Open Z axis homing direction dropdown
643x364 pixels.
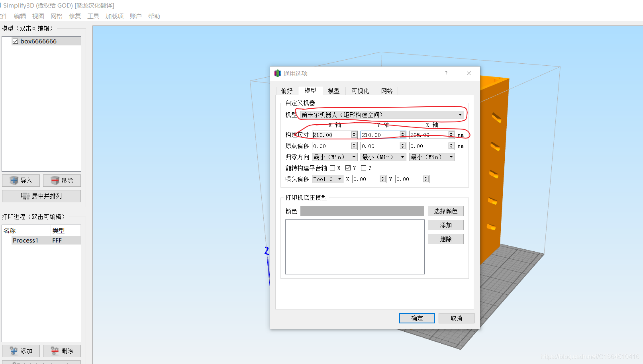click(x=432, y=157)
